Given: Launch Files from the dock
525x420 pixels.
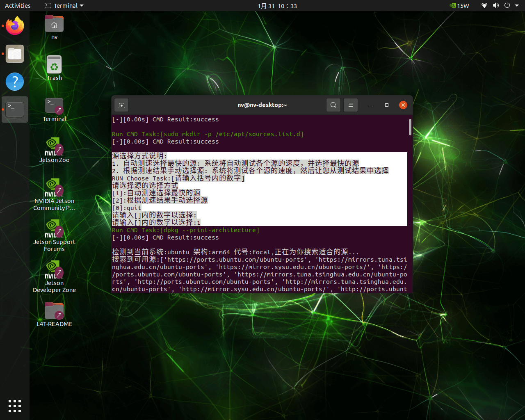Looking at the screenshot, I should click(x=15, y=54).
